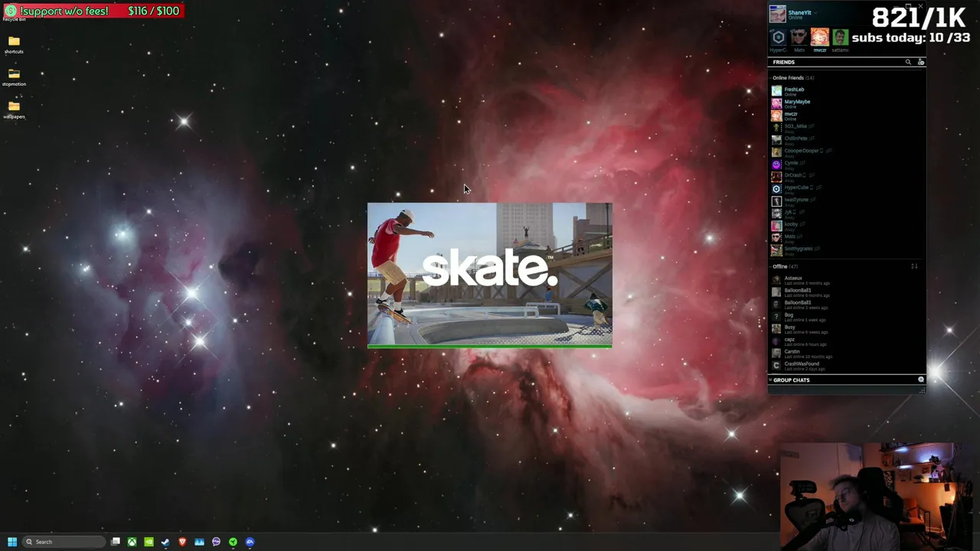Open the ShaneYit status dropdown arrow
This screenshot has height=551, width=980.
coord(817,13)
